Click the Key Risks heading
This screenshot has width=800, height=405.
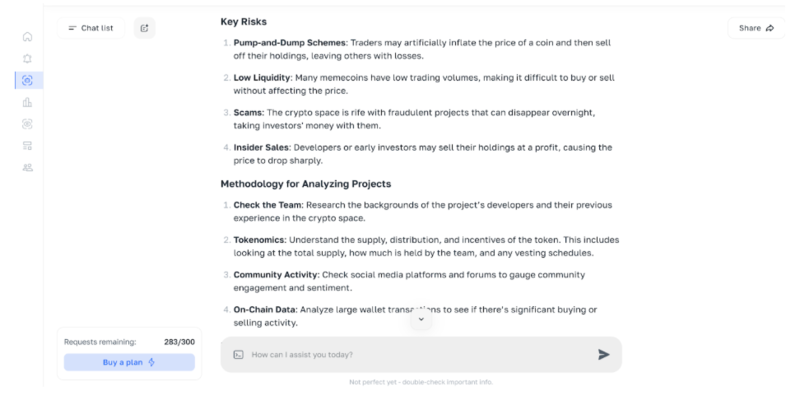243,21
